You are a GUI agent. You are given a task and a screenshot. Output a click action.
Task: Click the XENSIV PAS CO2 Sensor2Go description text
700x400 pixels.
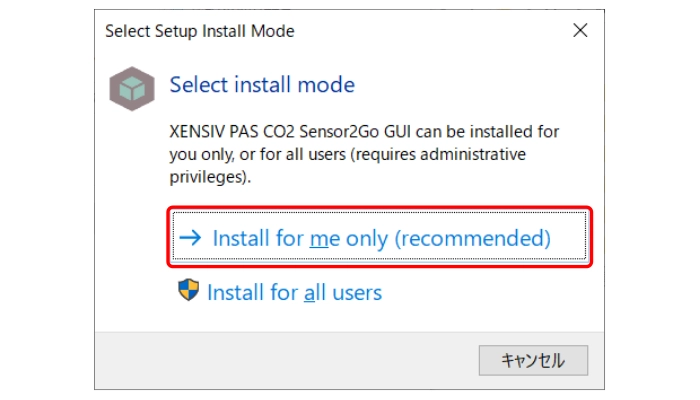click(x=364, y=154)
